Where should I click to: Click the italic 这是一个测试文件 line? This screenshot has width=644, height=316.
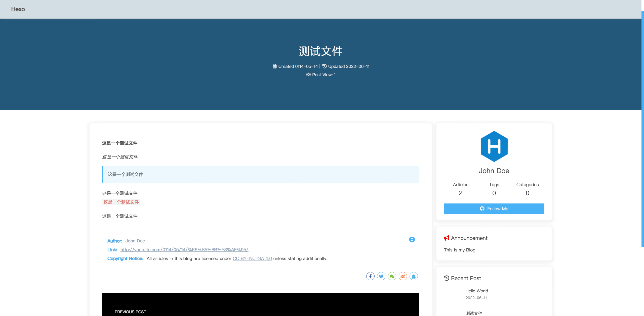(x=120, y=157)
